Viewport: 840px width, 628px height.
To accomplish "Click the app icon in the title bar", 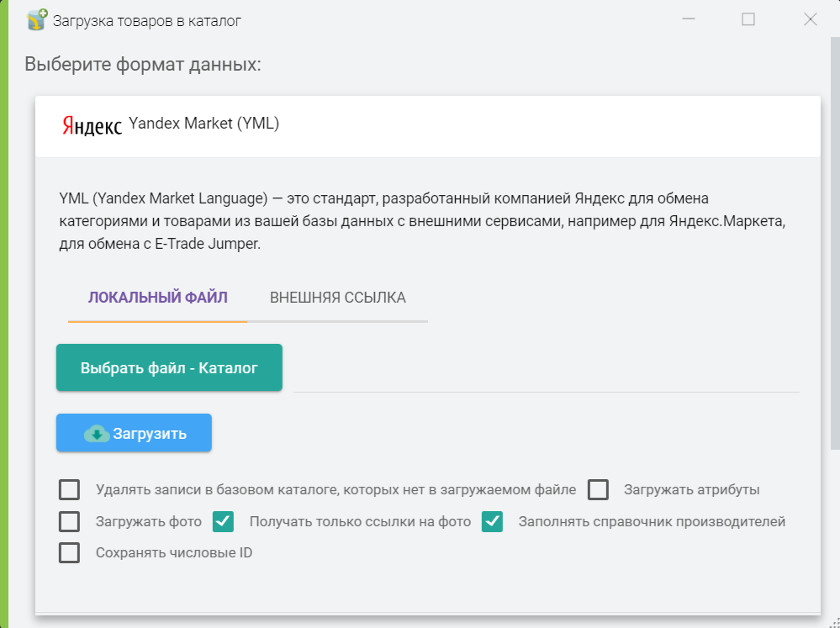I will pyautogui.click(x=36, y=20).
